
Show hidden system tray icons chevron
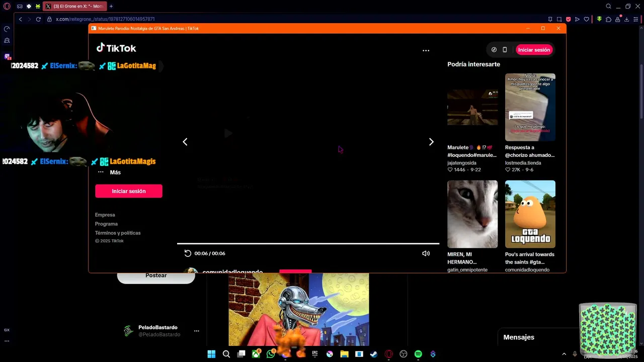(563, 354)
